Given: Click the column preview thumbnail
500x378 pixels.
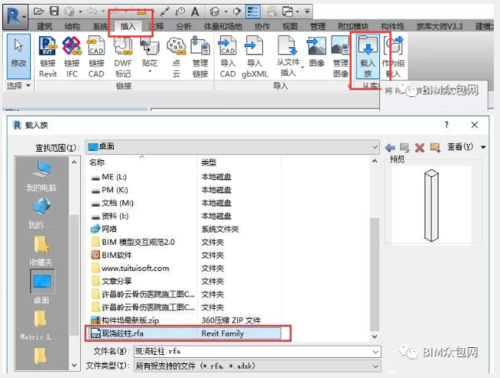Looking at the screenshot, I should click(x=431, y=205).
